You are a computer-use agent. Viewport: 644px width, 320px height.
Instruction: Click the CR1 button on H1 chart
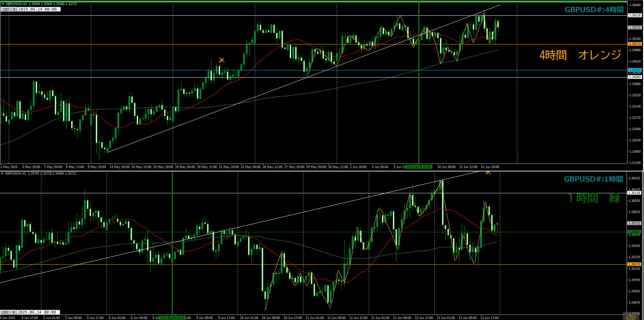(5, 312)
